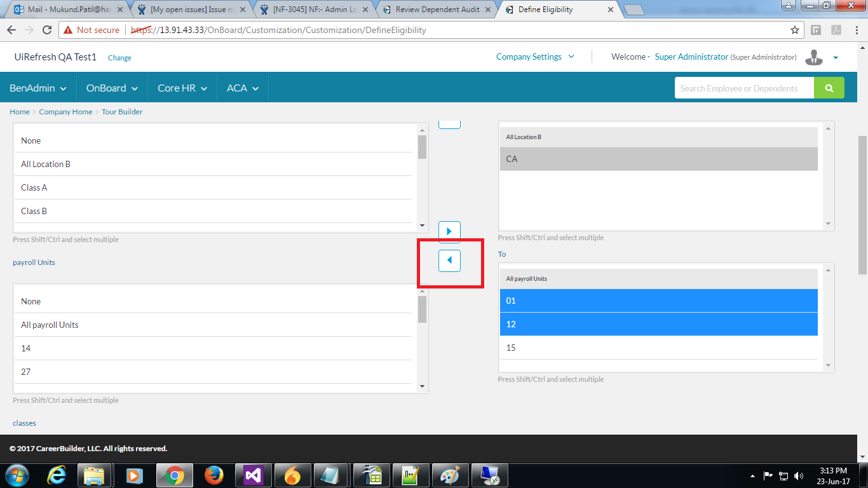Select payroll unit 15 in the To list
Image resolution: width=868 pixels, height=488 pixels.
[658, 348]
